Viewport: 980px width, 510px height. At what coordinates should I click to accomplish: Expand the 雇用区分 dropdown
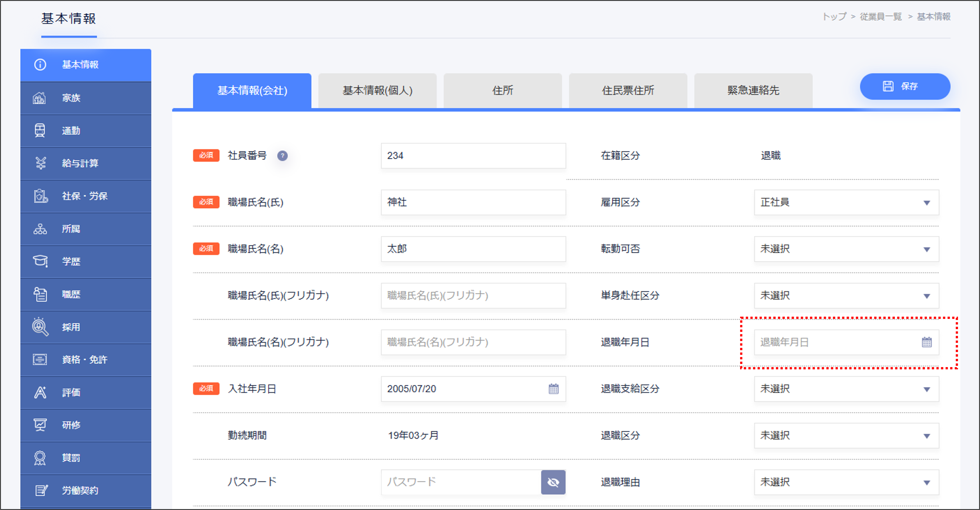(x=846, y=202)
